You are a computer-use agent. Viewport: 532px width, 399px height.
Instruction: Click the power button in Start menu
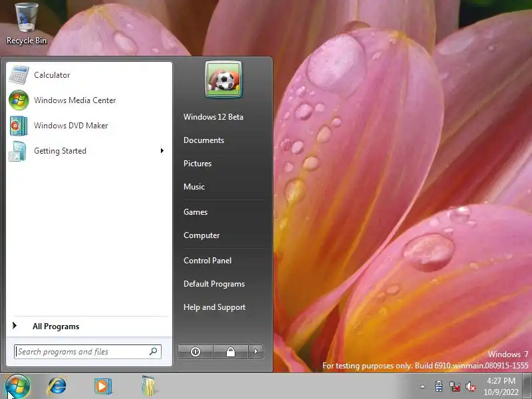196,352
